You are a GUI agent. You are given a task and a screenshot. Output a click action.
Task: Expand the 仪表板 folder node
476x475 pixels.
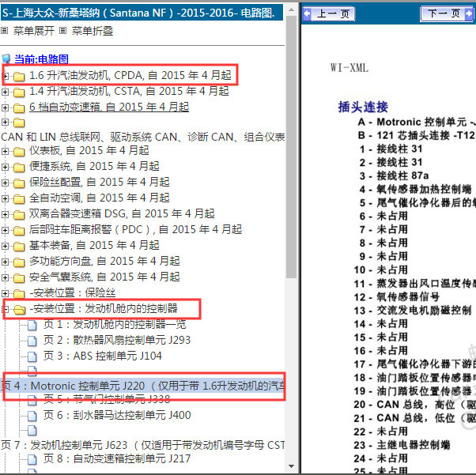pos(5,151)
